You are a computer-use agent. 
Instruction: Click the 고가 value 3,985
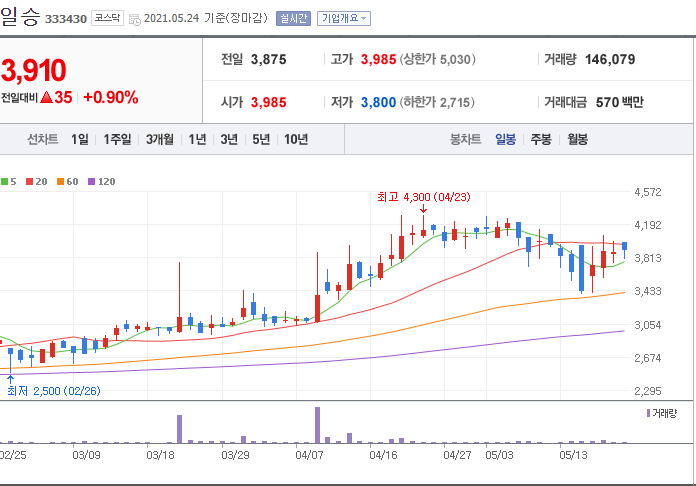click(378, 59)
